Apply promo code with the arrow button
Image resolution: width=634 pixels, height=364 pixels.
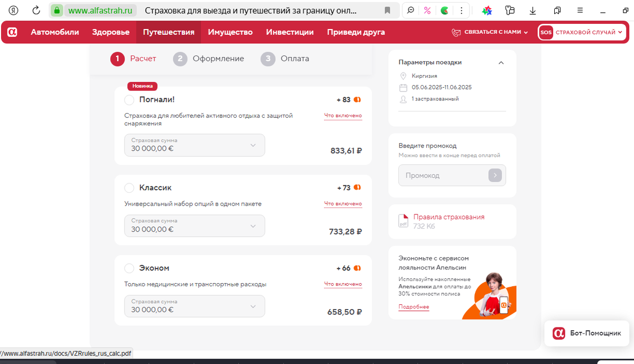[495, 175]
